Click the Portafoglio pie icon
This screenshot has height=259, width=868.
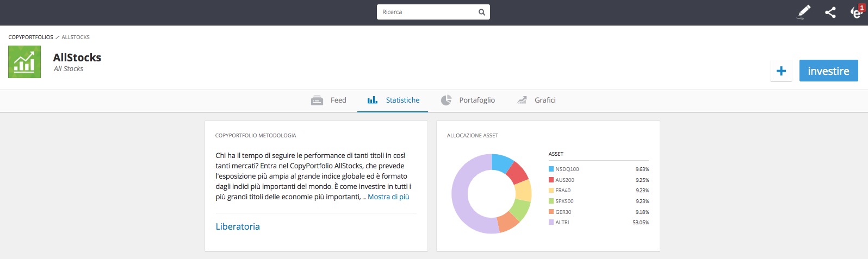coord(446,100)
